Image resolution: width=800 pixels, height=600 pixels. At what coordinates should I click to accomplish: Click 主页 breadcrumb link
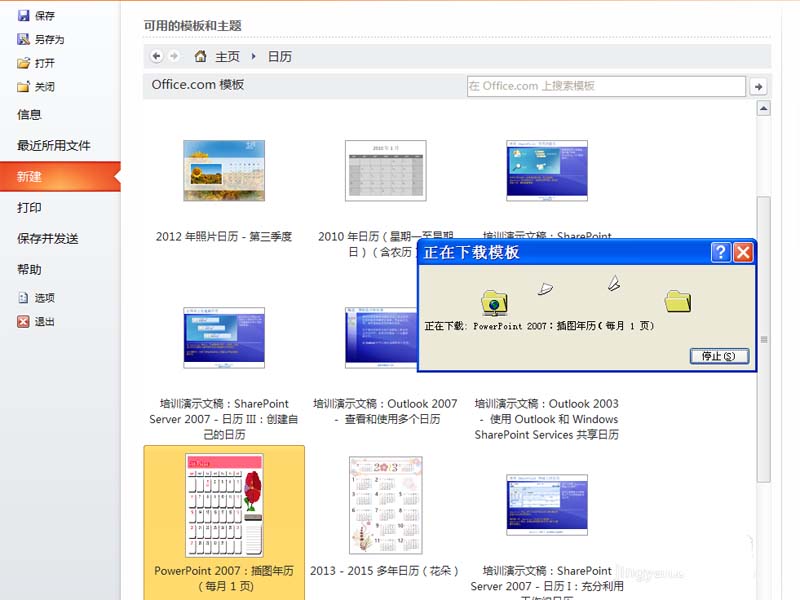pos(227,57)
